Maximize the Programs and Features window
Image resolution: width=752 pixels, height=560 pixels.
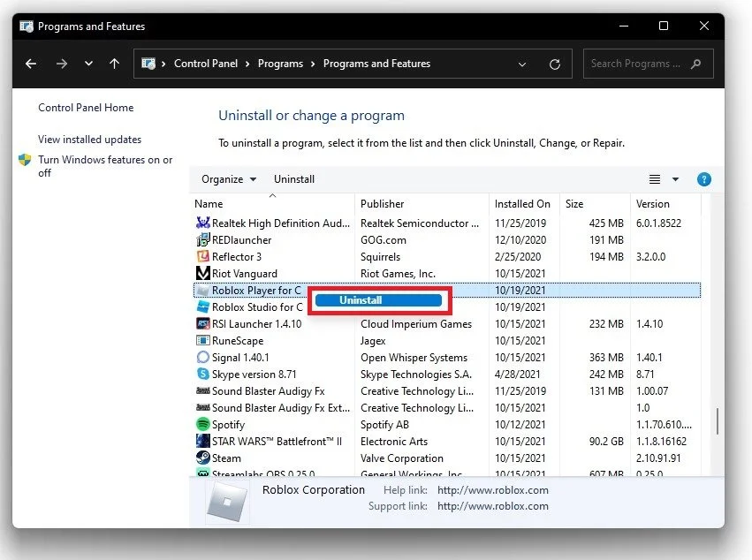click(x=664, y=26)
